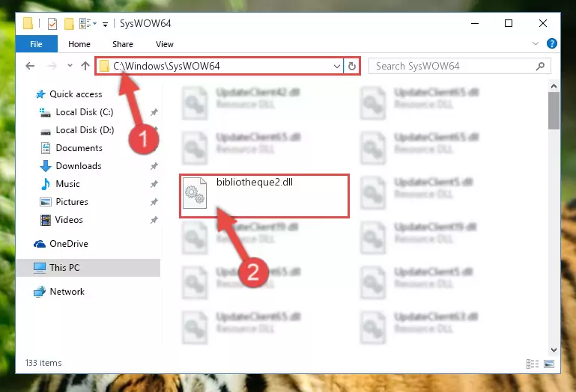Click the pin icon next to Music
Viewport: 576px width, 392px height.
(154, 184)
